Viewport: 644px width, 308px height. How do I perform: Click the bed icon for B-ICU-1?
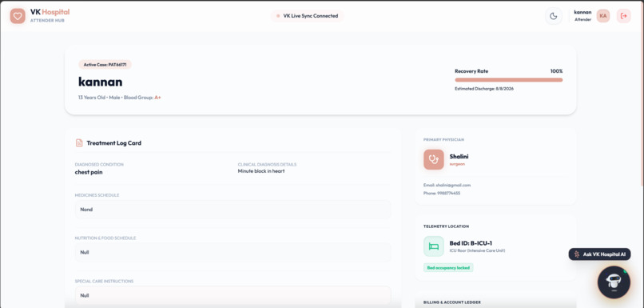coord(434,246)
